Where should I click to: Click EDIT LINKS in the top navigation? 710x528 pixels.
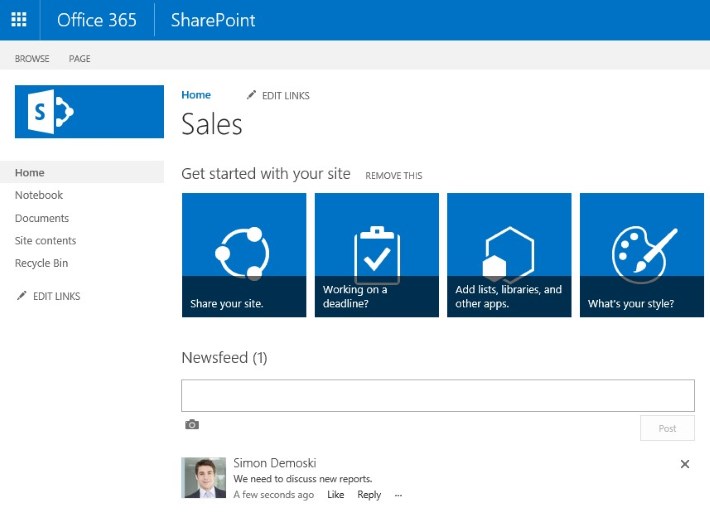pos(286,96)
